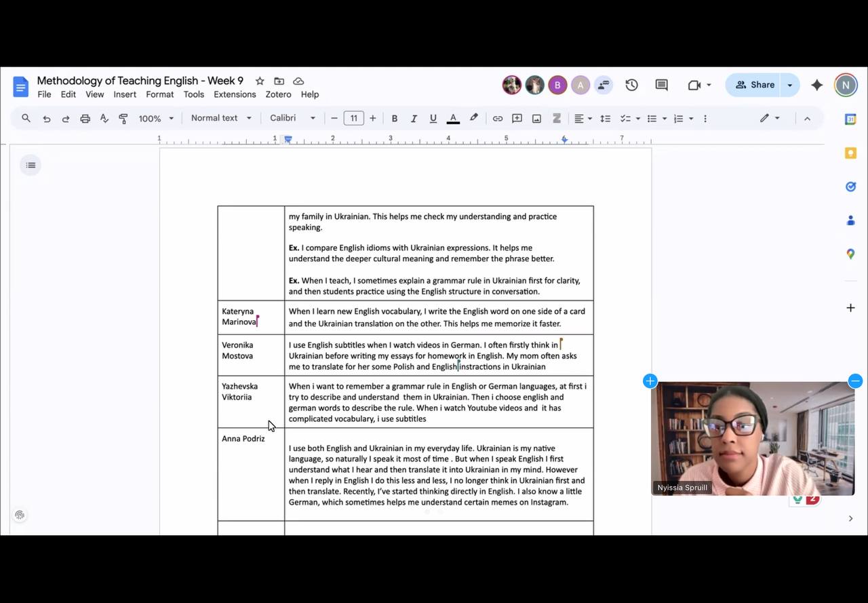The height and width of the screenshot is (603, 868).
Task: Click the Insert link icon
Action: pos(497,119)
